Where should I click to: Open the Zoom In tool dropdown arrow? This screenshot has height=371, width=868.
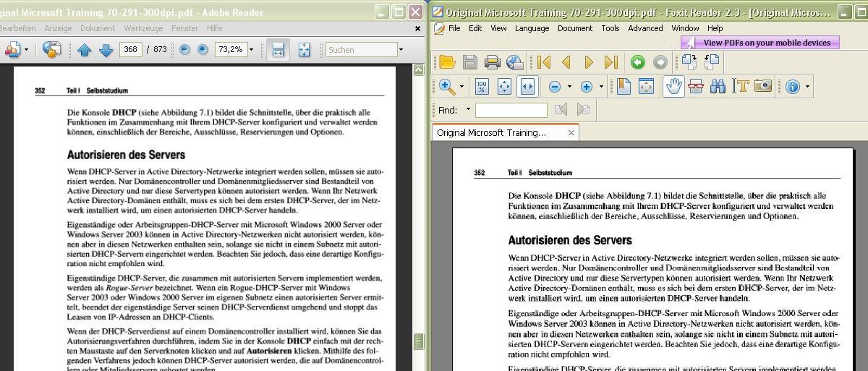(x=461, y=87)
